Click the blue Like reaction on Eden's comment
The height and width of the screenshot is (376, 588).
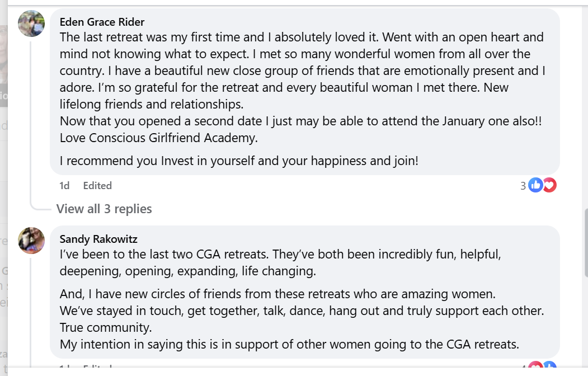tap(535, 185)
